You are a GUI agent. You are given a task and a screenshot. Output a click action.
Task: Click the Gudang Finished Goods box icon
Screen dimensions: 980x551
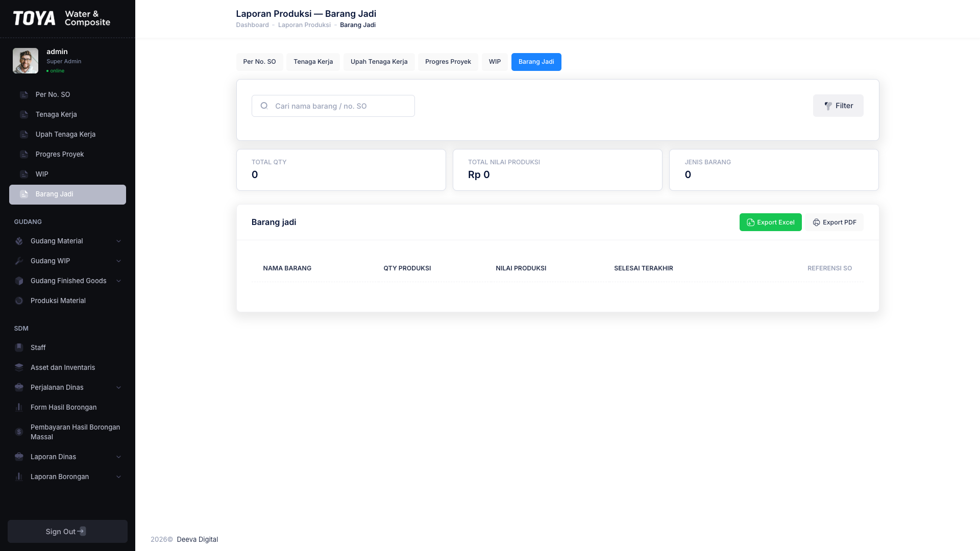tap(19, 281)
